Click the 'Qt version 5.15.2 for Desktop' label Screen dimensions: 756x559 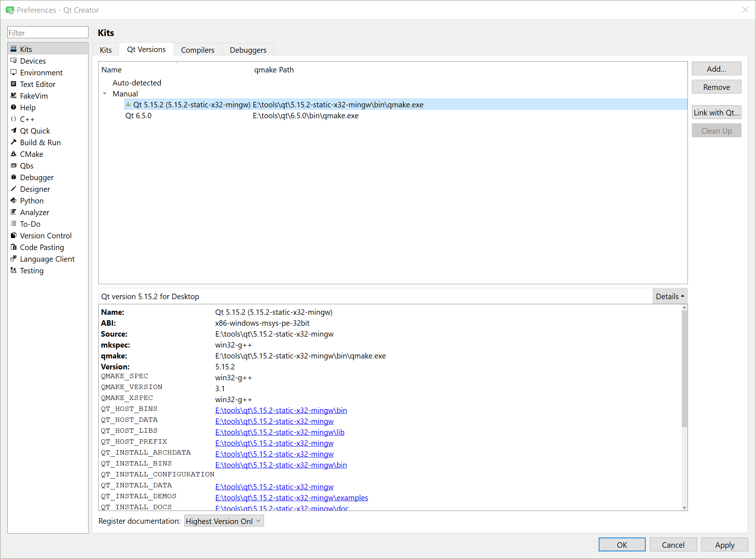coord(150,296)
